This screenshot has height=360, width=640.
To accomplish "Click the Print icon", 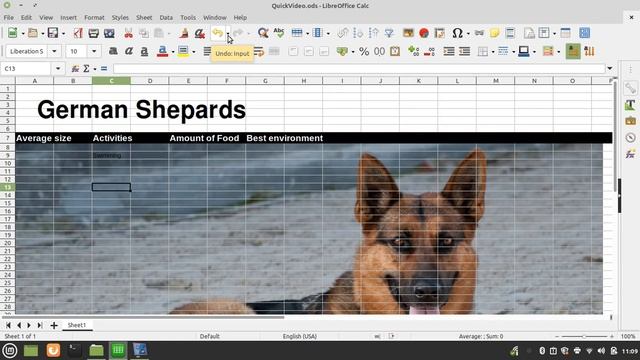I will click(x=93, y=33).
